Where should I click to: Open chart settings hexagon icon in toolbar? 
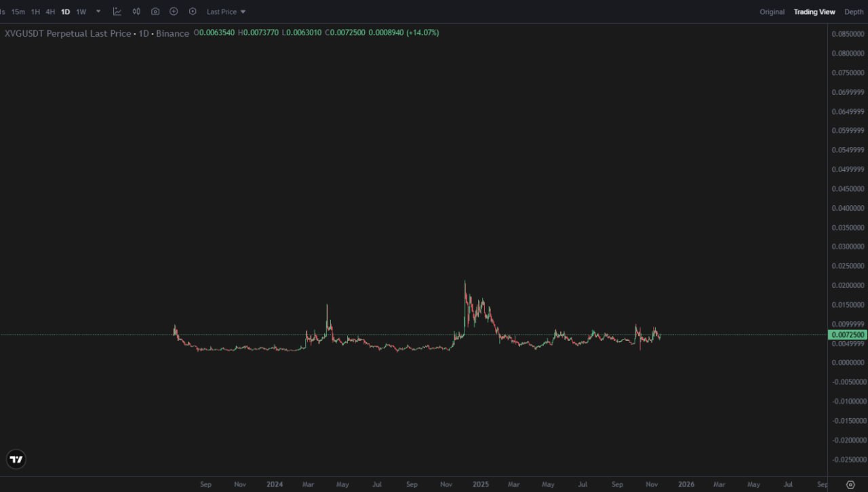point(193,12)
